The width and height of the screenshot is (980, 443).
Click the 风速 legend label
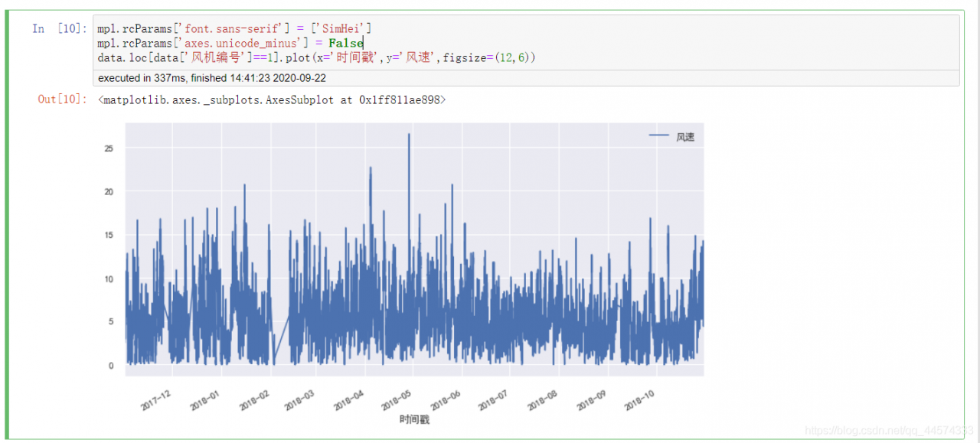685,136
